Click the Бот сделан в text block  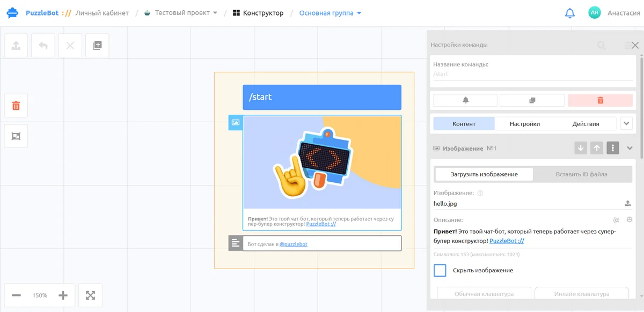coord(322,243)
